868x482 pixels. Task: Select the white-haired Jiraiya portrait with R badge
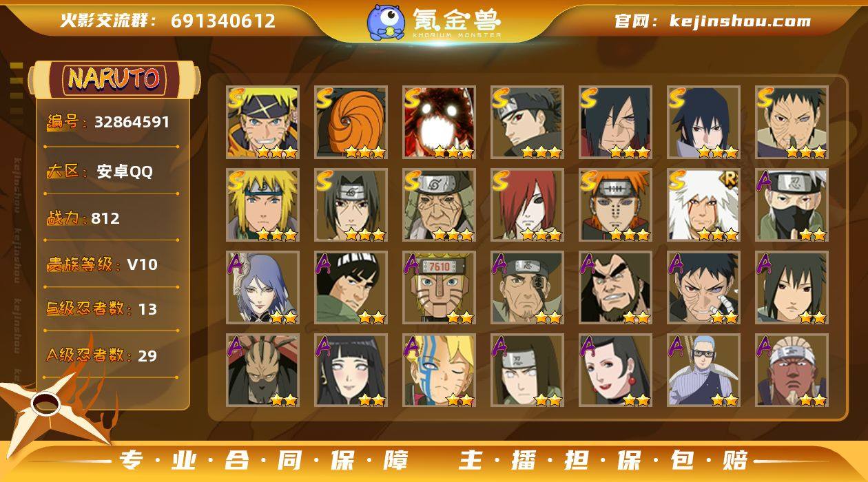pyautogui.click(x=703, y=205)
